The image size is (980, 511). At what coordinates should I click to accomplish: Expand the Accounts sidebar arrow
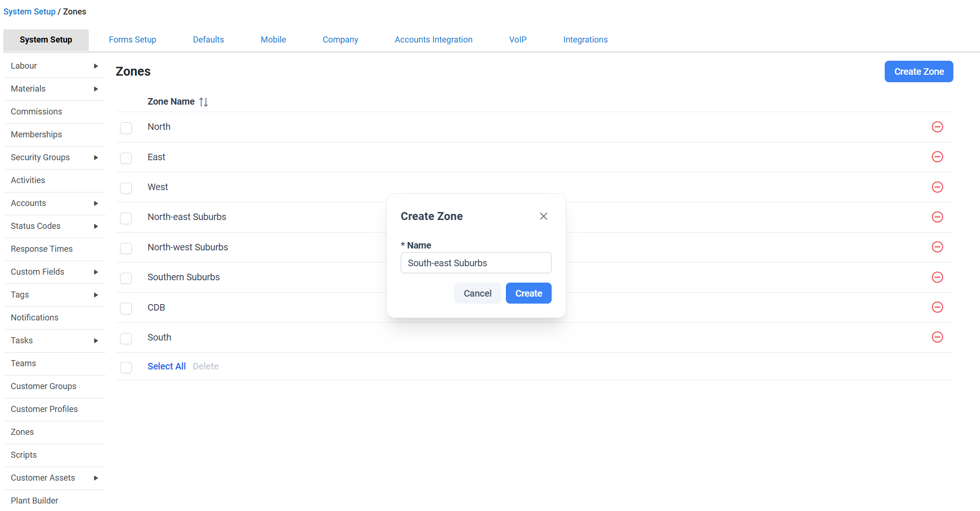coord(96,203)
